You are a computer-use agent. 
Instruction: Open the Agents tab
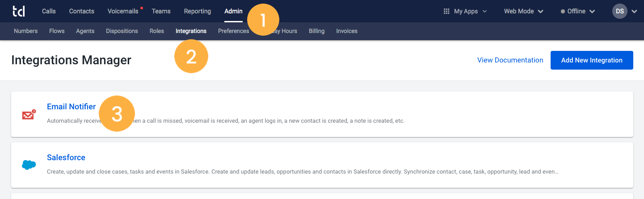pyautogui.click(x=85, y=31)
